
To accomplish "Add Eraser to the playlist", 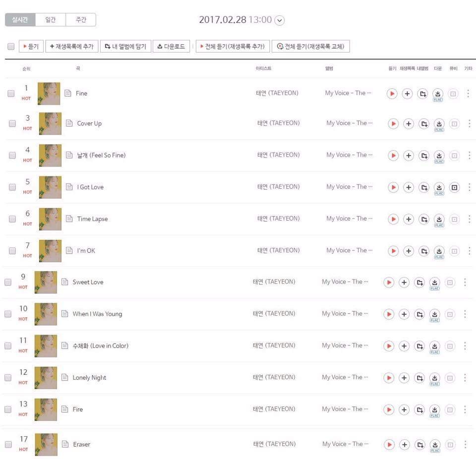I will click(x=405, y=445).
